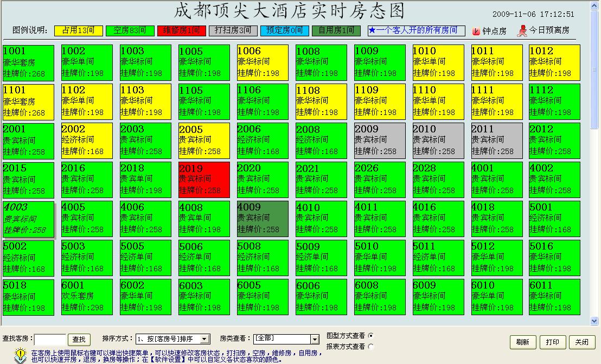Viewport: 601px width, 364px height.
Task: Select vacant room 2015 tile
Action: click(29, 180)
